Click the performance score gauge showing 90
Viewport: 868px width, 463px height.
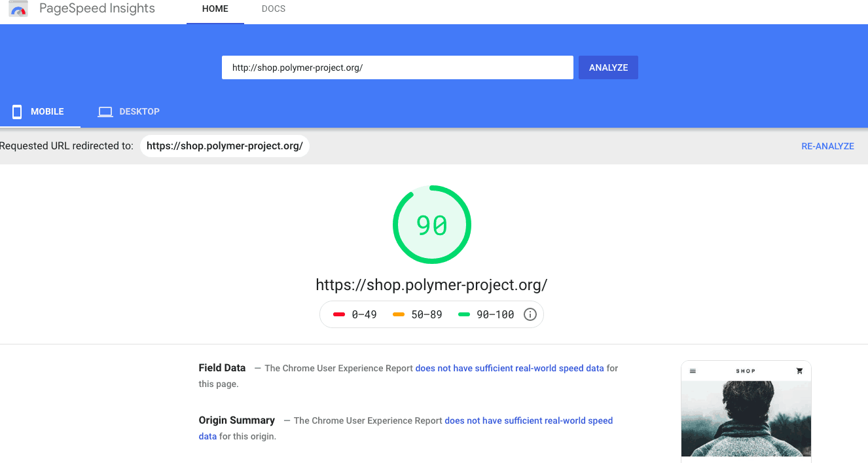432,225
